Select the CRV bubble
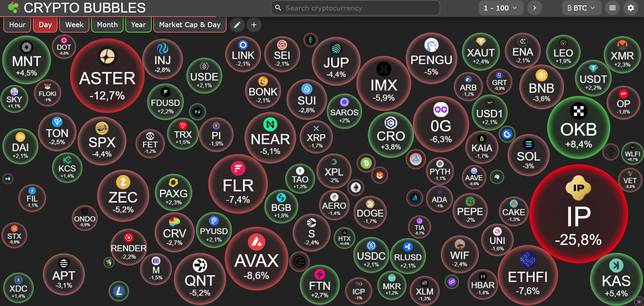 pos(174,232)
